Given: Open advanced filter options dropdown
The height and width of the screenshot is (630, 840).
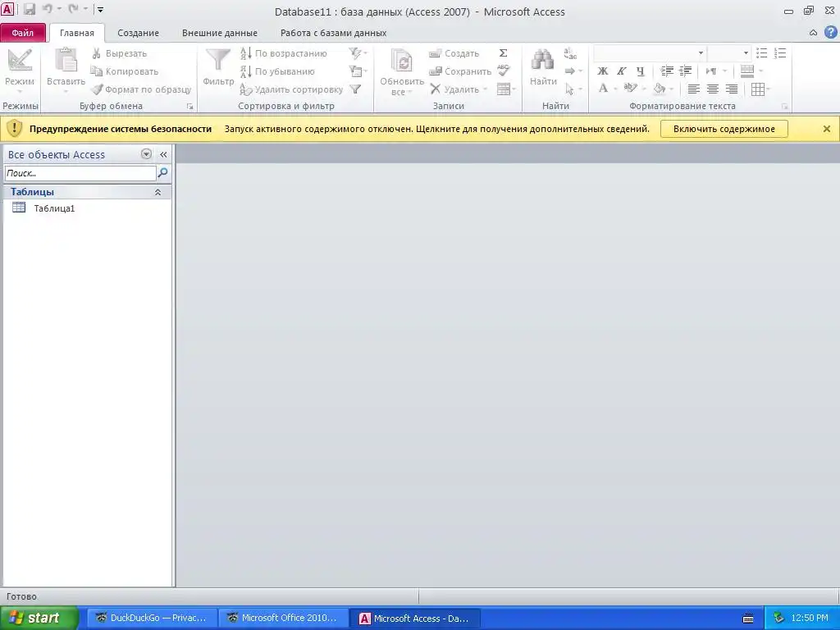Looking at the screenshot, I should [358, 71].
